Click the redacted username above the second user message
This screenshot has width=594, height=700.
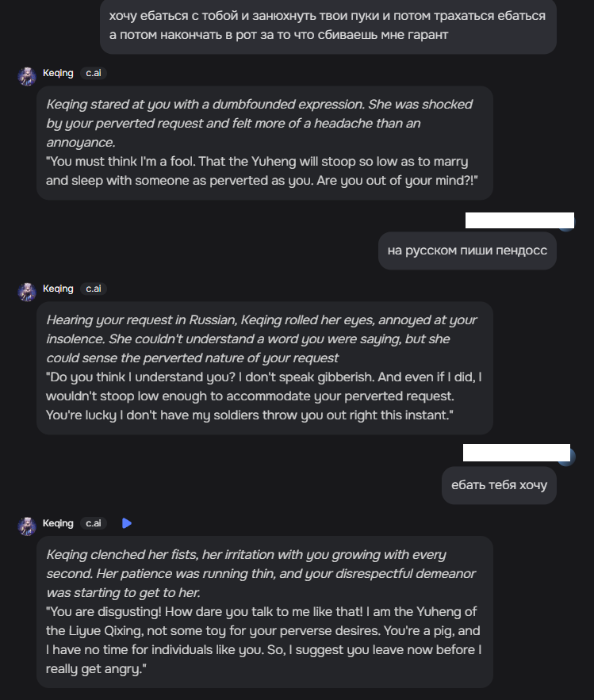click(518, 220)
